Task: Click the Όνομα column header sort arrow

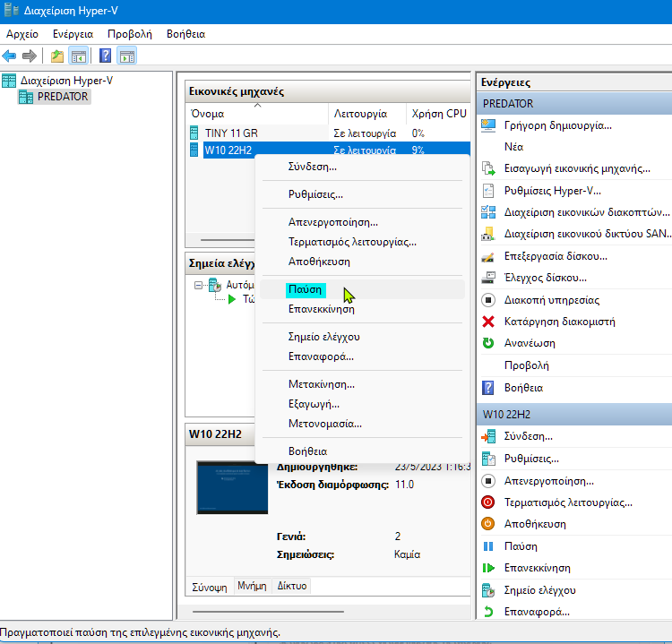Action: pyautogui.click(x=258, y=105)
